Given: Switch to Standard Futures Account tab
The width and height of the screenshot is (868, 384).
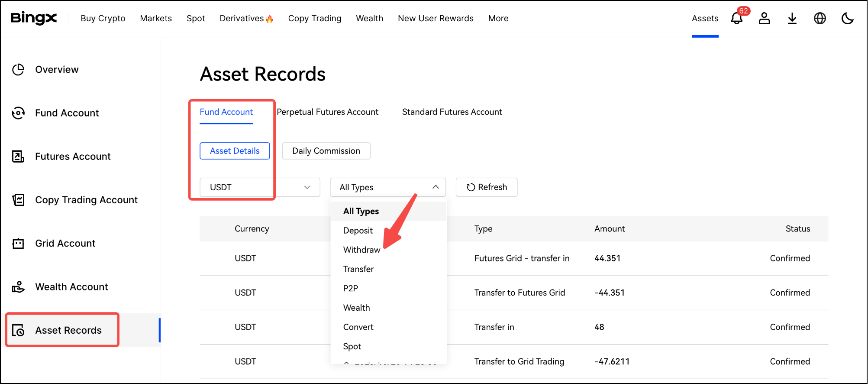Looking at the screenshot, I should 452,112.
